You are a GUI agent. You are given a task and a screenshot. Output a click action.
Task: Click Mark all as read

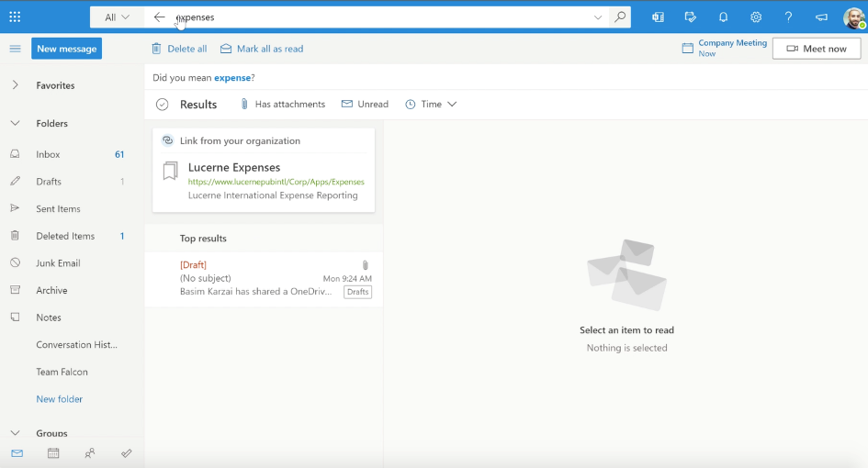point(262,49)
